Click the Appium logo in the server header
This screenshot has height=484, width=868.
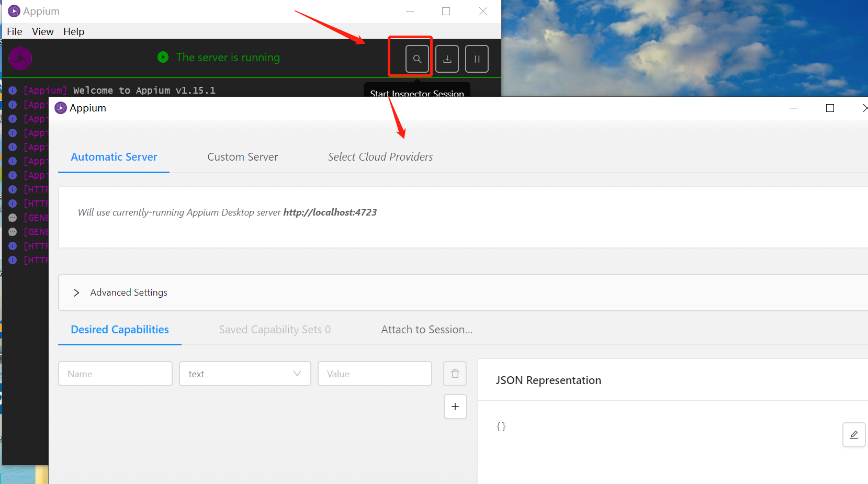pos(20,58)
